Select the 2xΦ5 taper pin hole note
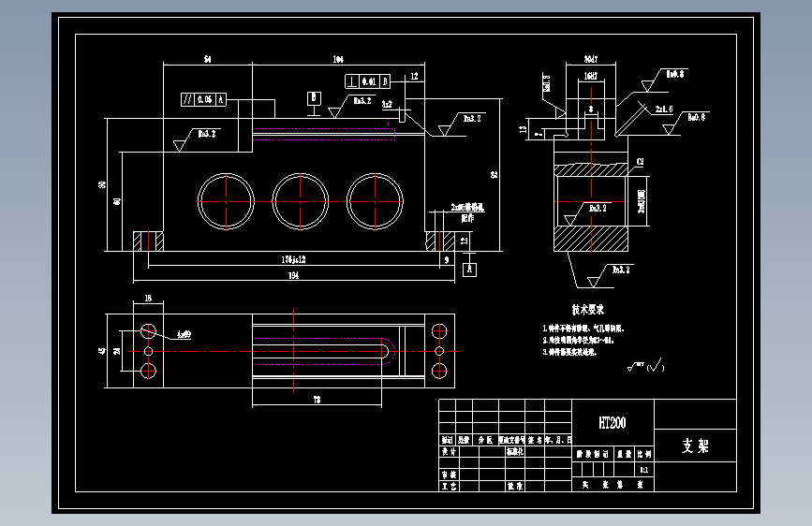Screen dimensions: 812x526 tap(467, 212)
